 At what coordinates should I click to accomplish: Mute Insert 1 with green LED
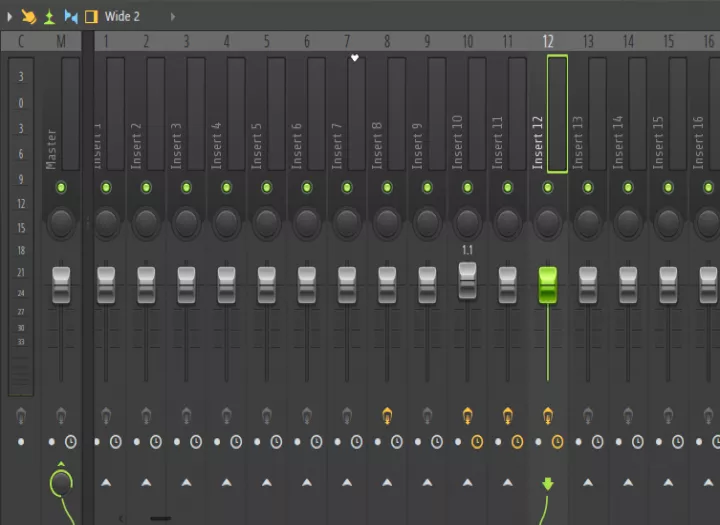106,187
